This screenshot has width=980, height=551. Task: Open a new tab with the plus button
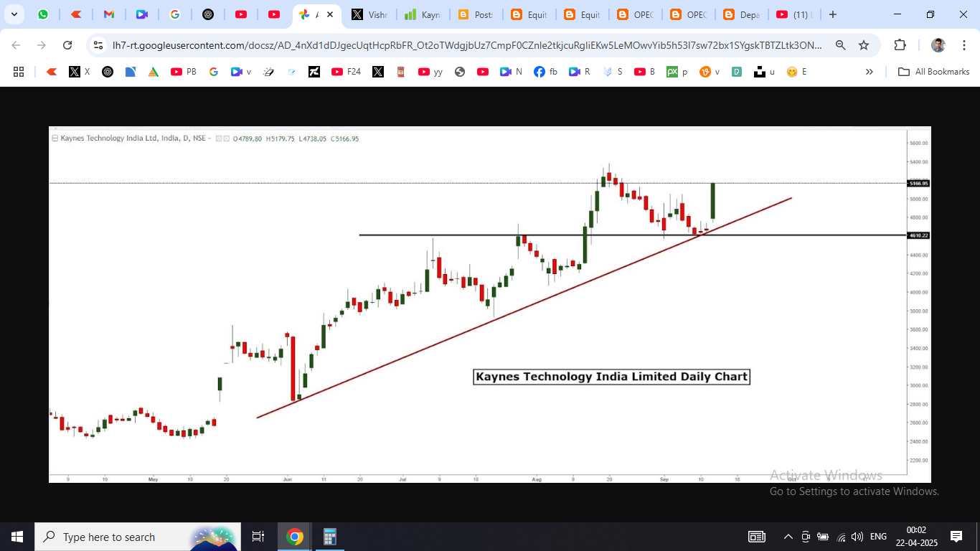[832, 14]
